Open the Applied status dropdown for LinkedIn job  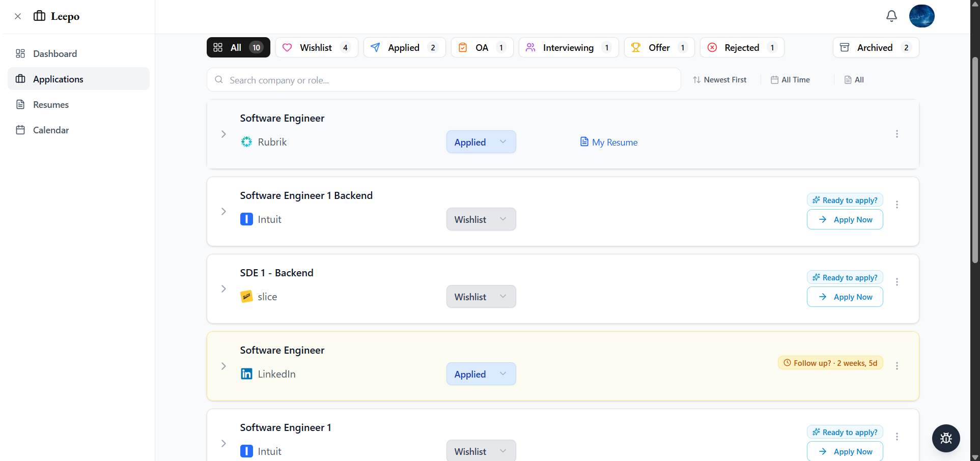[x=481, y=373]
